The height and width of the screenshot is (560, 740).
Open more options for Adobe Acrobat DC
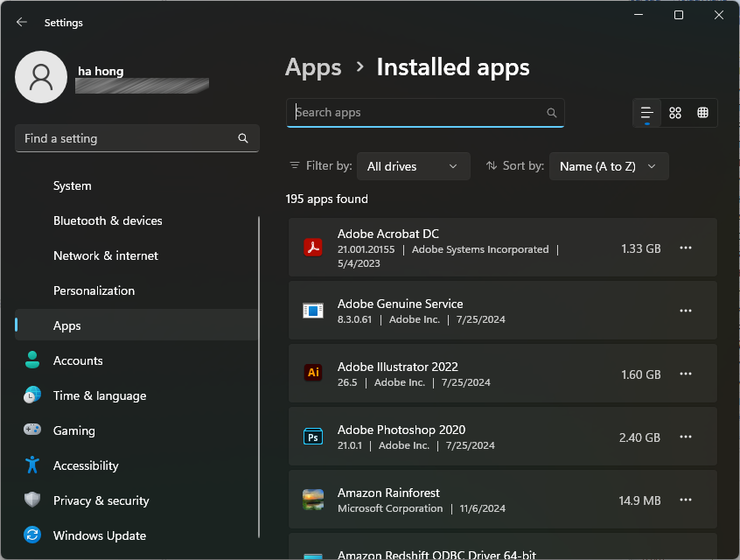pos(686,248)
